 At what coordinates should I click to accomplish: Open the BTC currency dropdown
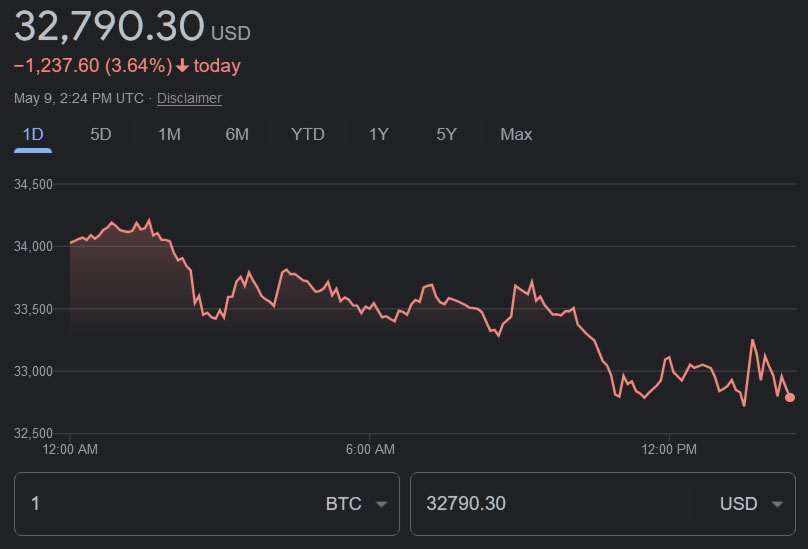pyautogui.click(x=356, y=504)
